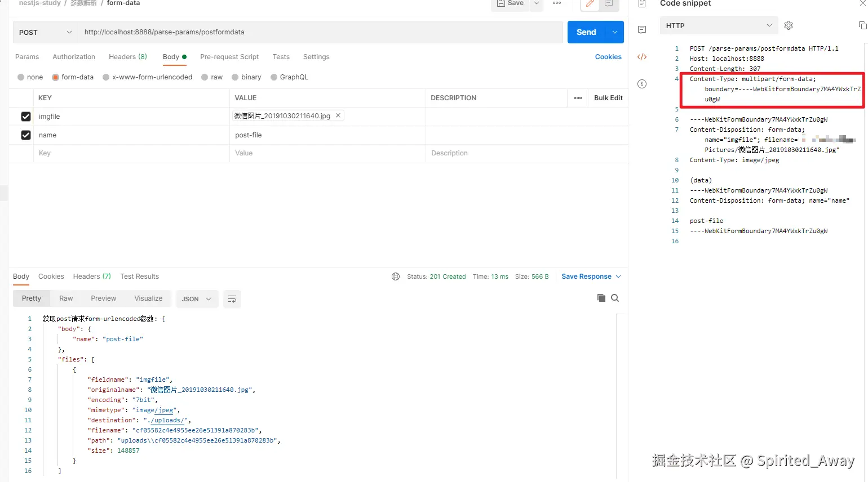The height and width of the screenshot is (482, 868).
Task: Open the POST method dropdown
Action: click(x=45, y=32)
